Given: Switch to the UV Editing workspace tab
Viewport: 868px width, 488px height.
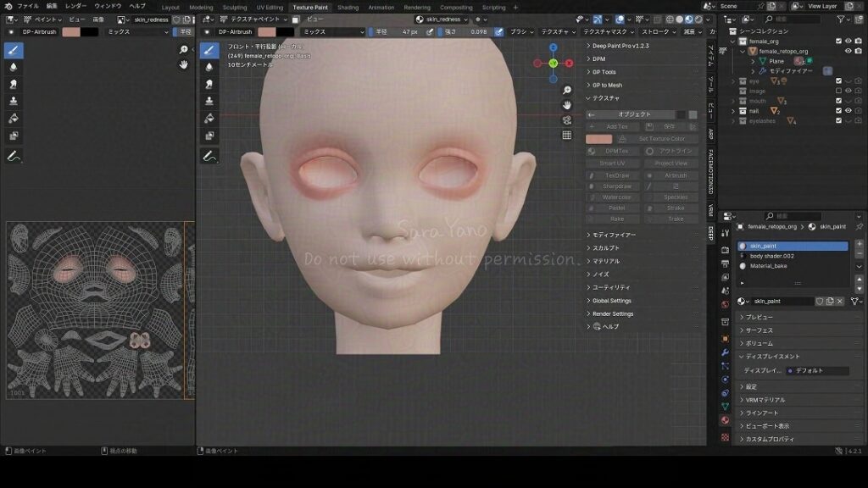Looking at the screenshot, I should [x=270, y=7].
